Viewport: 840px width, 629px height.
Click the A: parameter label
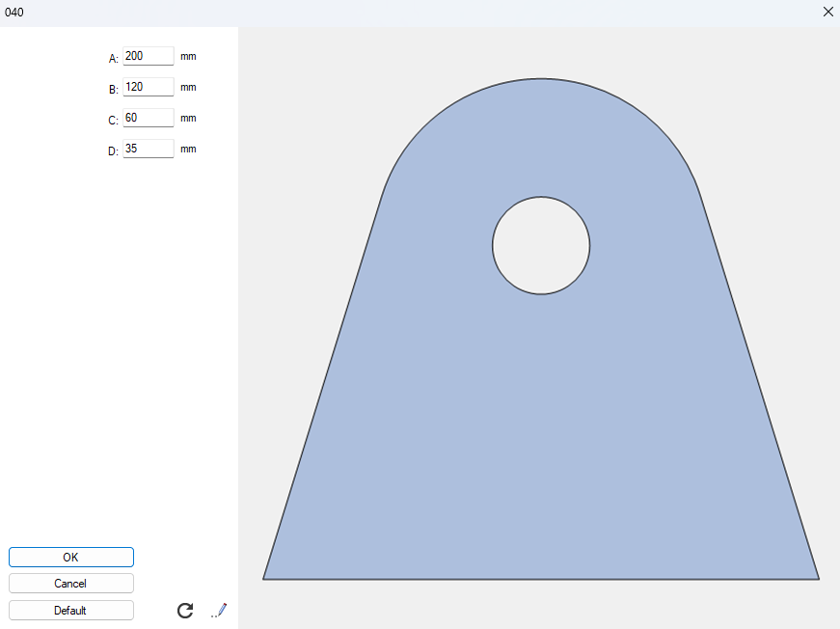[113, 56]
